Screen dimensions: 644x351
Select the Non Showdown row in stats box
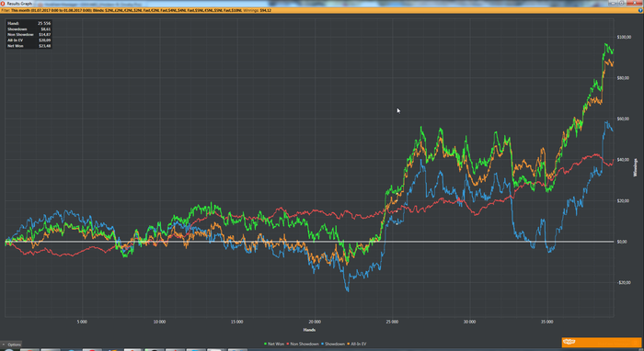pyautogui.click(x=29, y=35)
